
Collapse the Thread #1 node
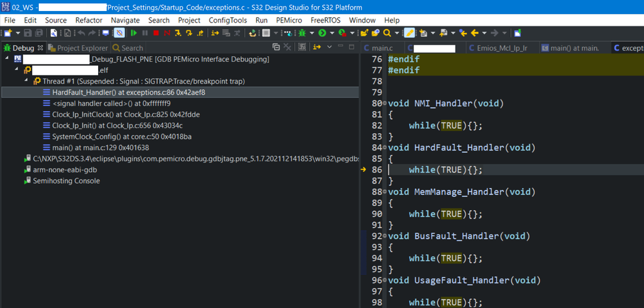[x=26, y=81]
